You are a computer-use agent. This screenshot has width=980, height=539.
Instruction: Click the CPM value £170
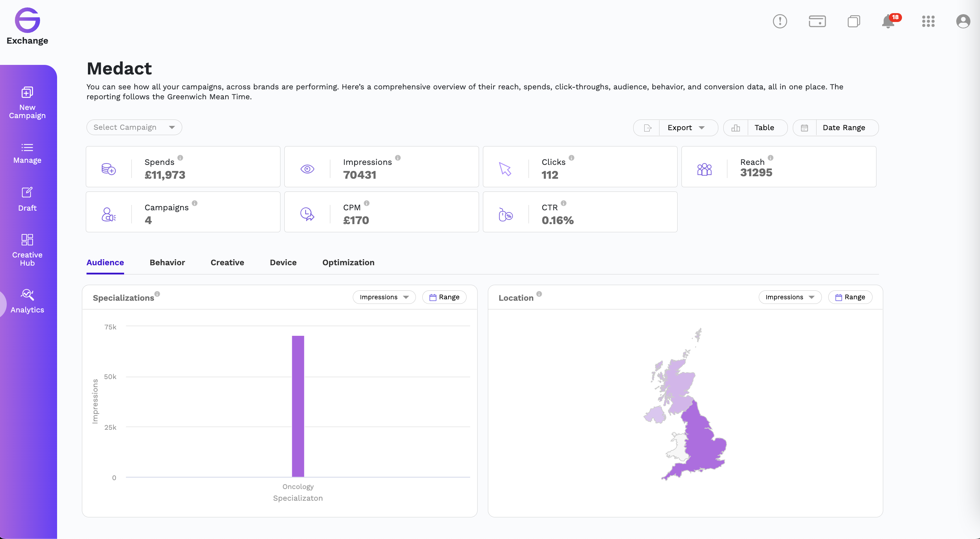[x=356, y=220]
